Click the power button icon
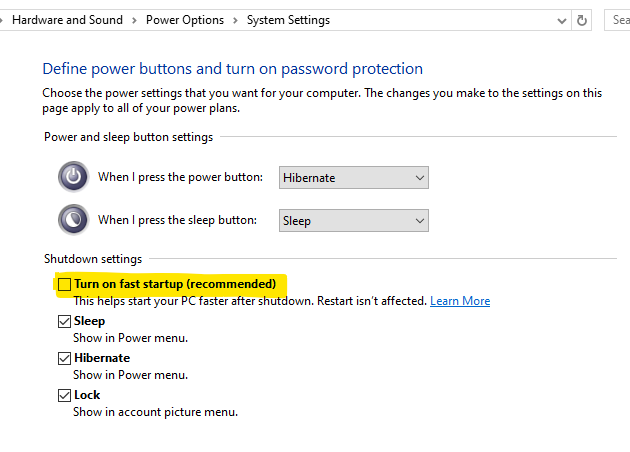Screen dimensions: 630x452 click(x=73, y=177)
